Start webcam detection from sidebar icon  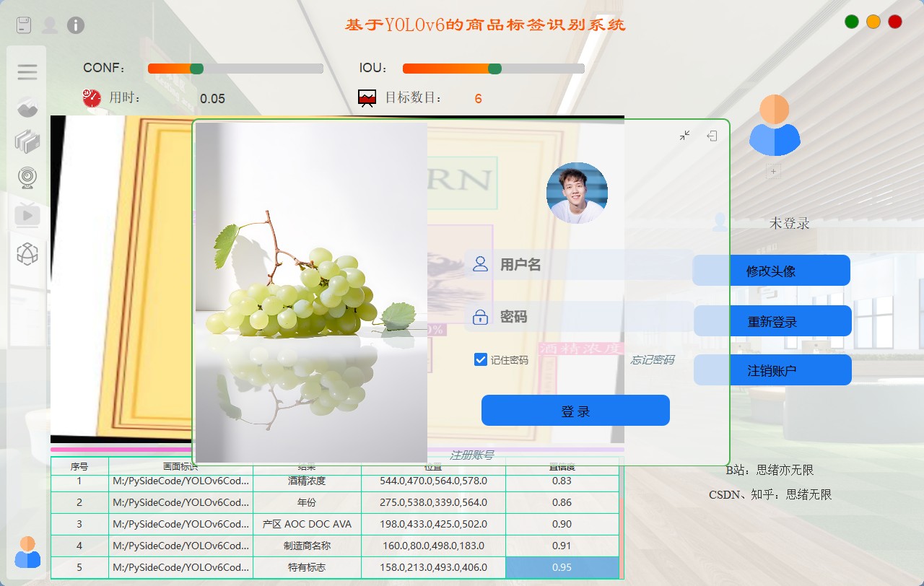click(27, 177)
